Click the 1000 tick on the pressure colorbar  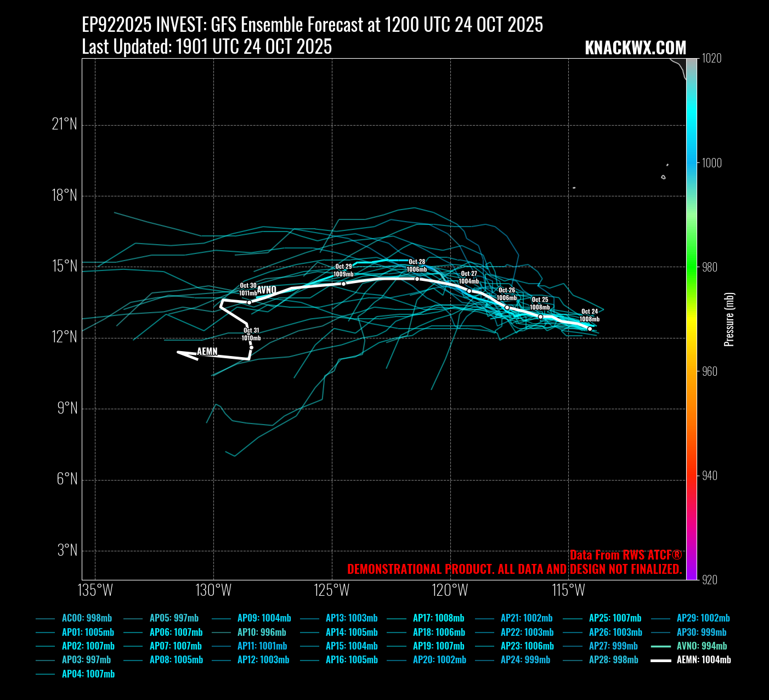coord(712,163)
